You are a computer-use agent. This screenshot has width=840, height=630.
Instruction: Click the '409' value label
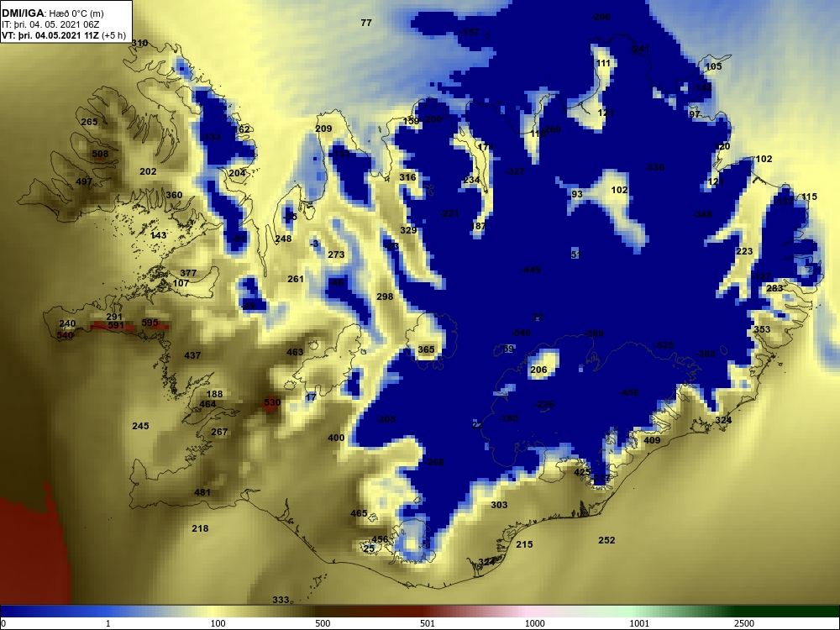click(652, 440)
